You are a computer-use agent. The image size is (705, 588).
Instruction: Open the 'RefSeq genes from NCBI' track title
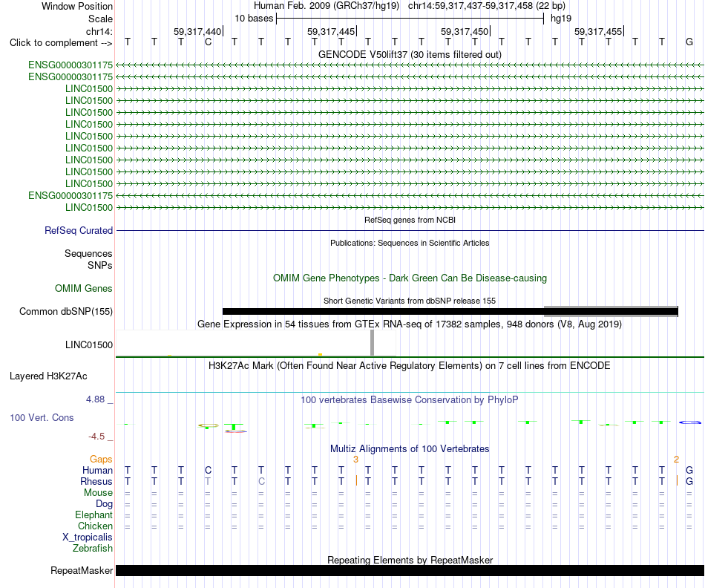[410, 220]
